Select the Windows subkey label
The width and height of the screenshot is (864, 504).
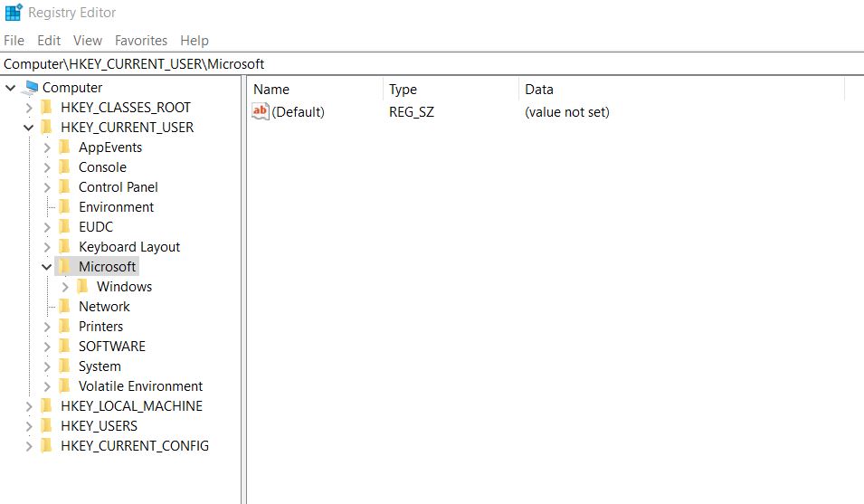125,287
